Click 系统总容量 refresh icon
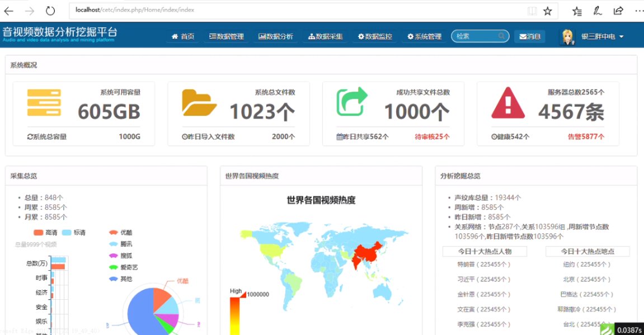This screenshot has height=335, width=644. click(x=30, y=136)
